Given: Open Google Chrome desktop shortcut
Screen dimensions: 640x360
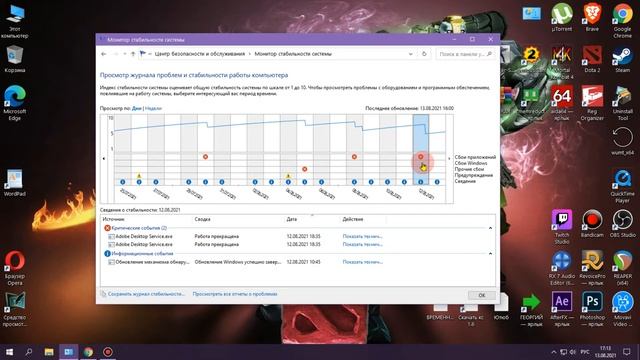Looking at the screenshot, I should pyautogui.click(x=622, y=21).
